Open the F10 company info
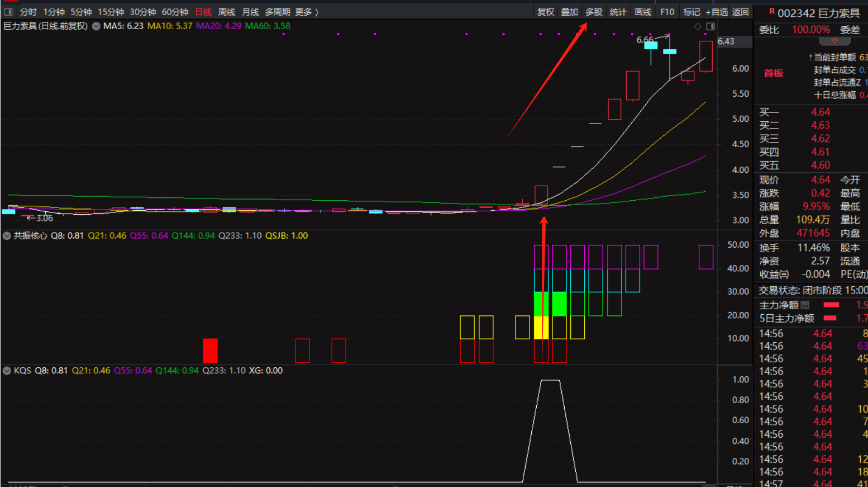The width and height of the screenshot is (868, 487). [x=667, y=12]
